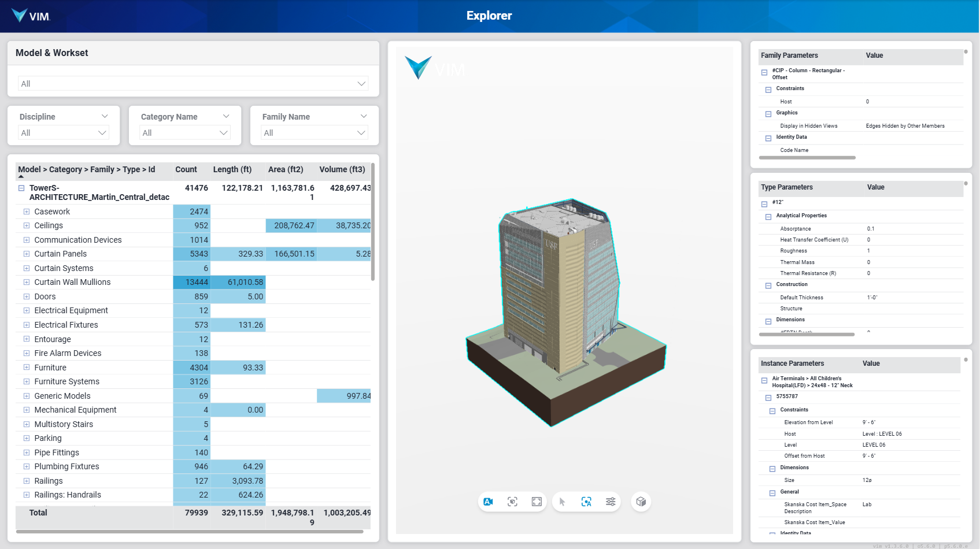Collapse the Dimensions group in Instance Parameters
Image resolution: width=980 pixels, height=549 pixels.
click(x=772, y=469)
